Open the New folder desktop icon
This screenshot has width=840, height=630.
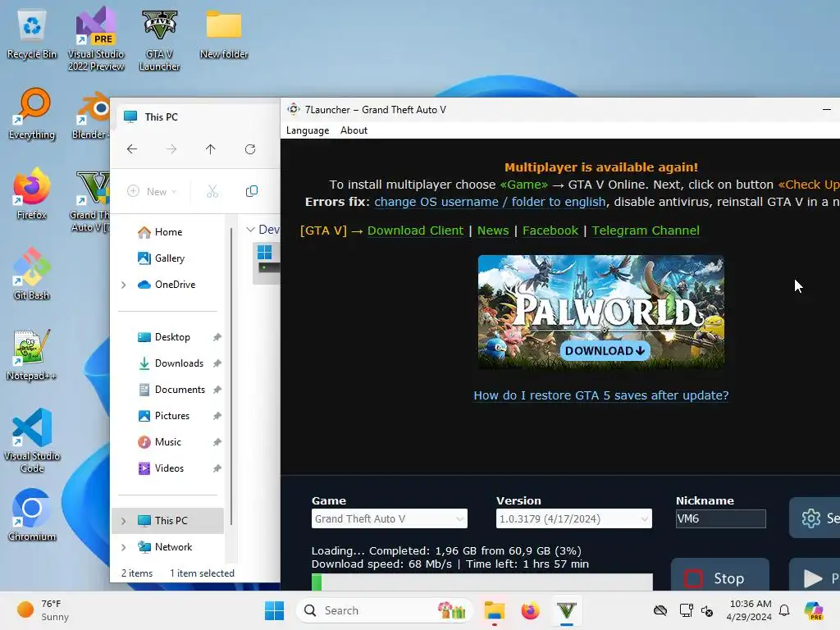pos(224,33)
